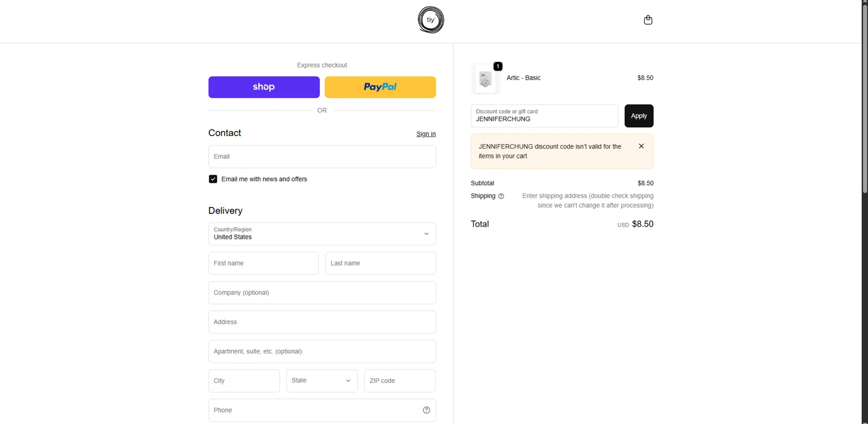868x424 pixels.
Task: Click the Delivery section heading
Action: 225,211
